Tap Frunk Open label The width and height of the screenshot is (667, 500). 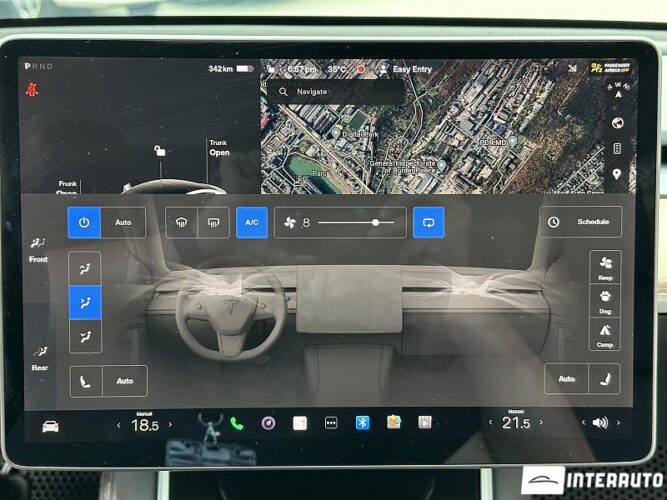[x=67, y=187]
